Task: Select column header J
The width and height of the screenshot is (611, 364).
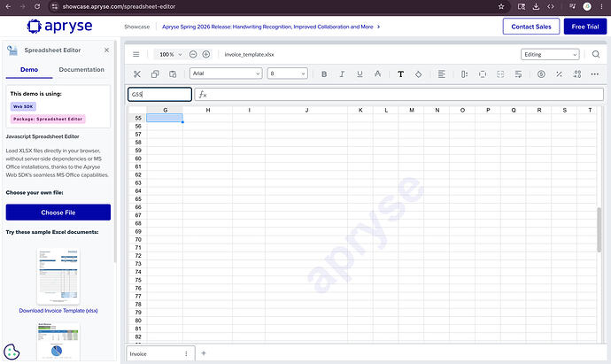Action: 306,111
